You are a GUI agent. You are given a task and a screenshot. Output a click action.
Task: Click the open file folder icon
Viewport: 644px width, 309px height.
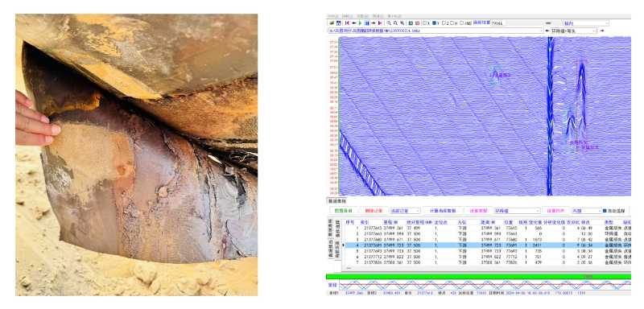(332, 23)
